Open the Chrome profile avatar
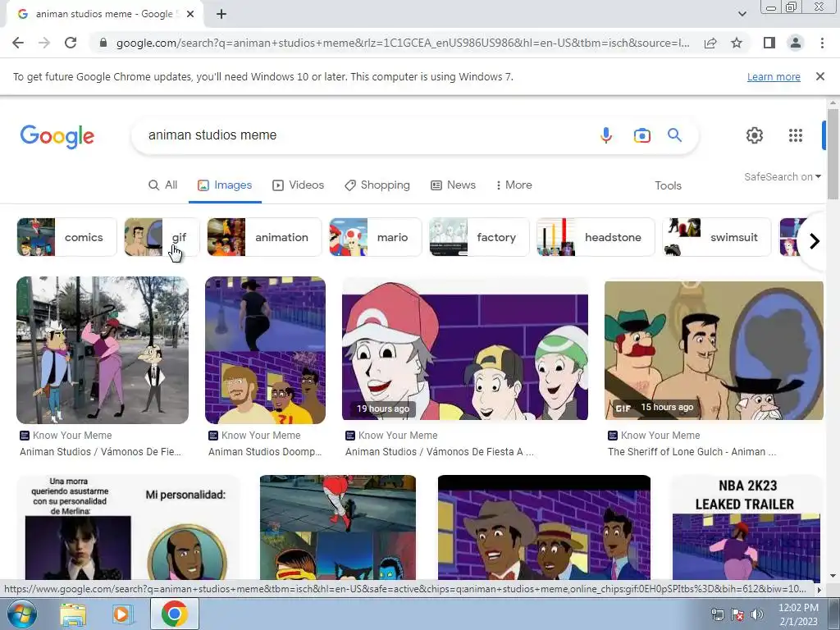Viewport: 840px width, 630px height. (796, 43)
